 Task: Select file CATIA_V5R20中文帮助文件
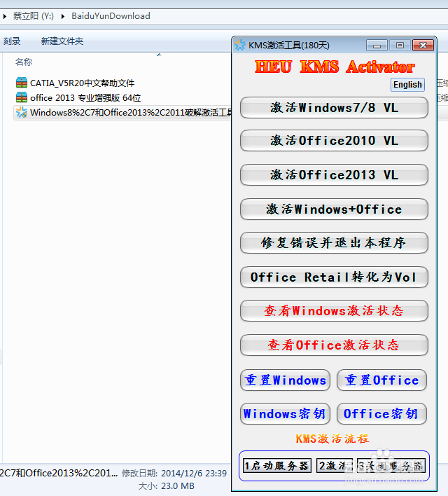tap(82, 83)
